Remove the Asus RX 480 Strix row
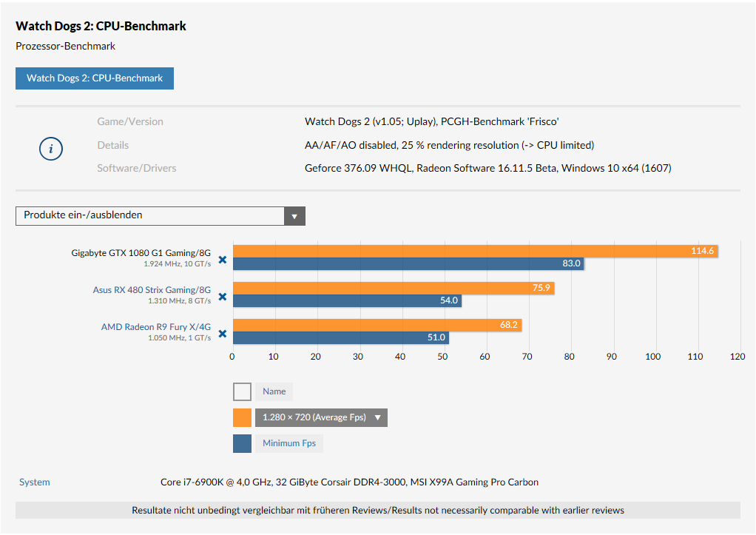756x535 pixels. coord(222,297)
